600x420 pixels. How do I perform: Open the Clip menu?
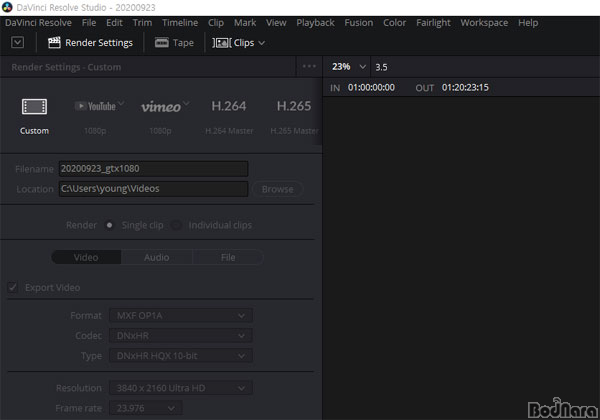(216, 23)
